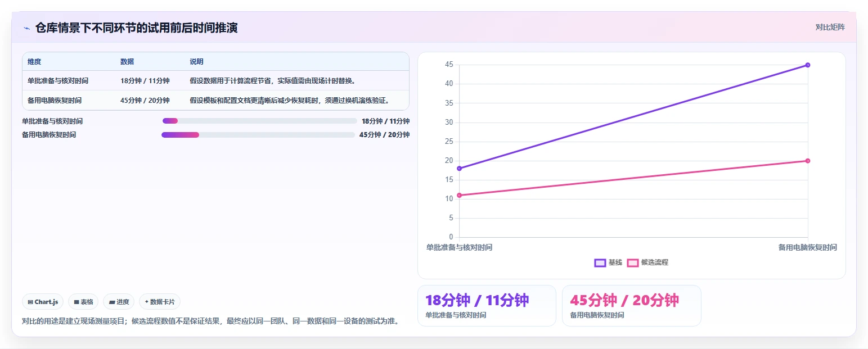This screenshot has width=868, height=349.
Task: Click the 备用电脑恢复时间 progress bar
Action: (x=258, y=135)
